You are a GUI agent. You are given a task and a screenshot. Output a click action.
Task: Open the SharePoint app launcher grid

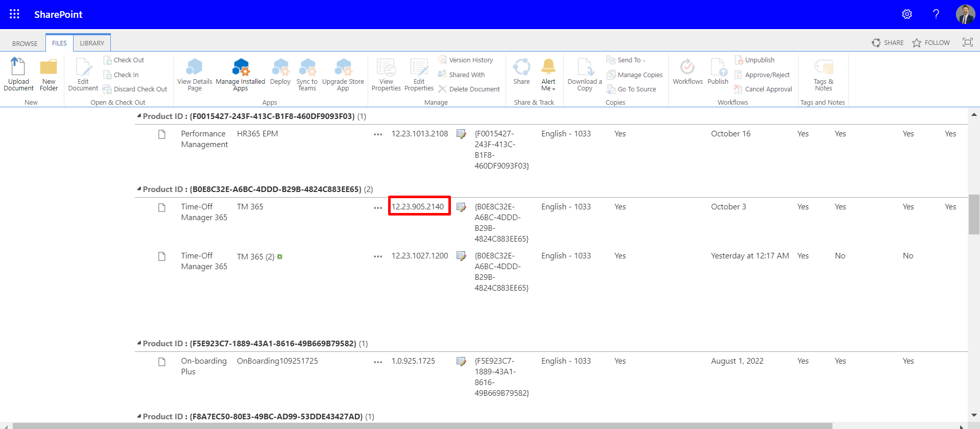14,14
